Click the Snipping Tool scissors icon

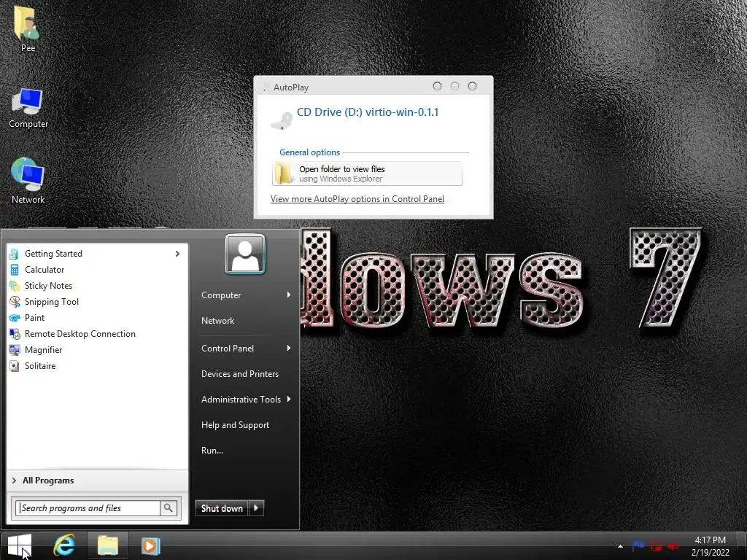click(x=15, y=302)
